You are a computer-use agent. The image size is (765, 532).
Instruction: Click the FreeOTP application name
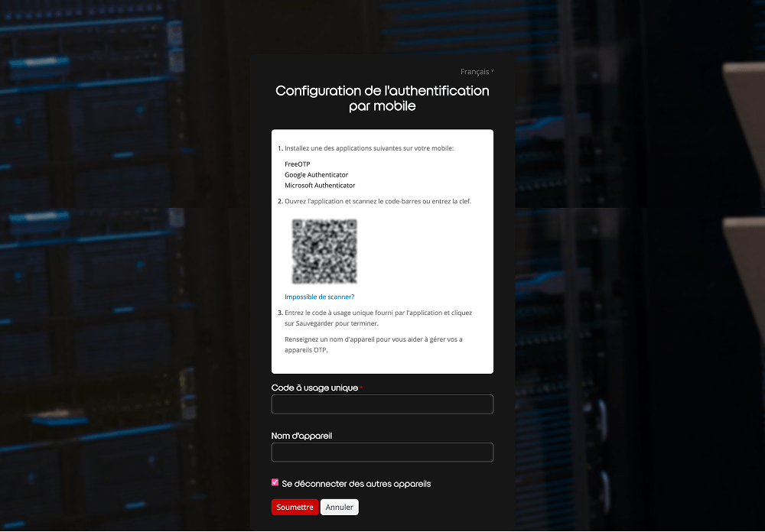[298, 164]
